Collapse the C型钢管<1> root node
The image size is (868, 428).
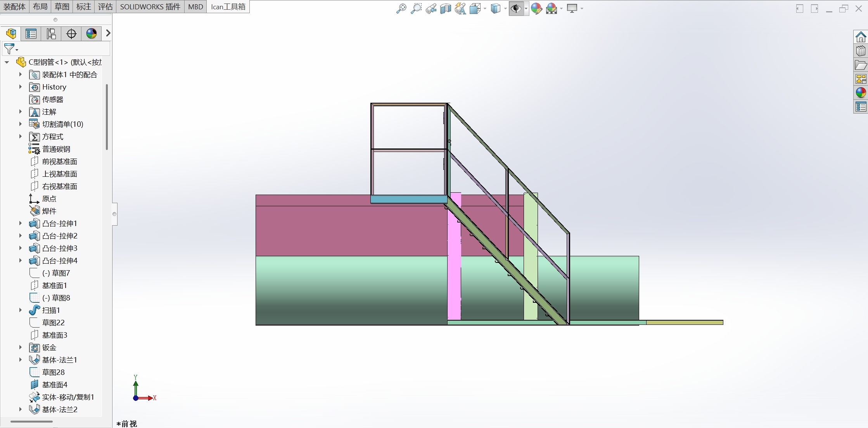point(7,62)
